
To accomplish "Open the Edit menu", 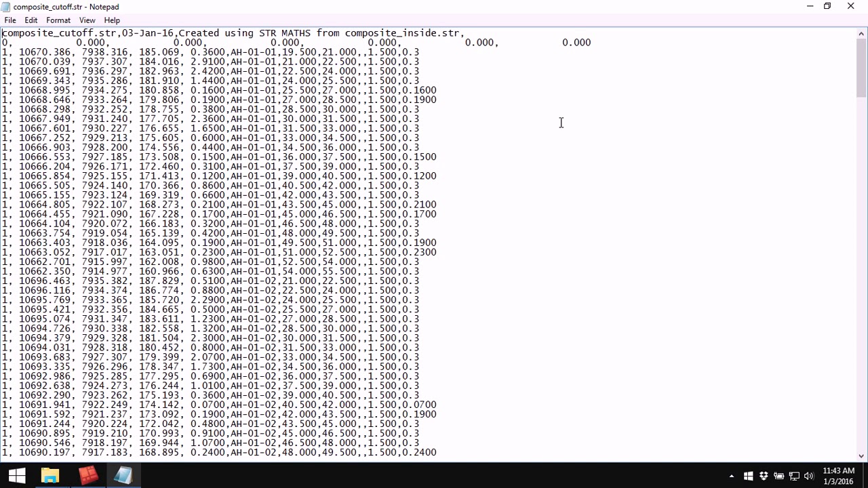I will [x=31, y=20].
